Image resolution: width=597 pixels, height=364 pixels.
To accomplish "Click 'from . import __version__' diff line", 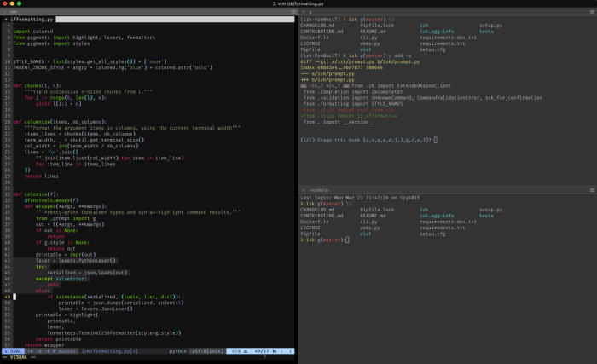I will coord(339,122).
